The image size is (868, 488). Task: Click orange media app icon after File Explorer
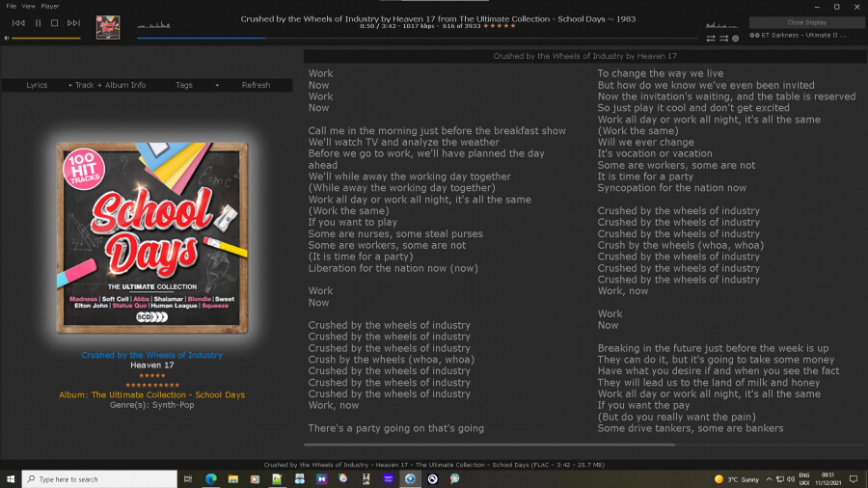pos(255,479)
